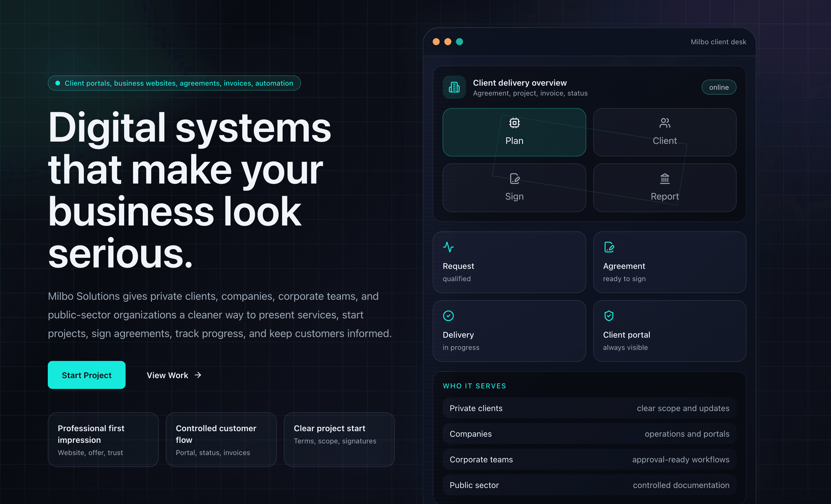Viewport: 831px width, 504px height.
Task: Click the people icon on the Client tile
Action: tap(664, 123)
